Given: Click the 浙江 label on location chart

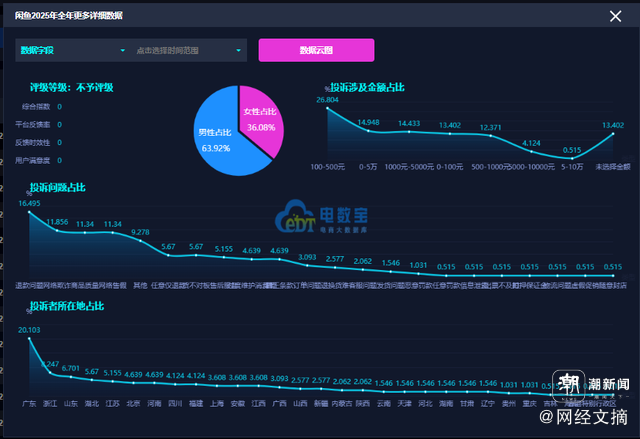Looking at the screenshot, I should coord(50,404).
